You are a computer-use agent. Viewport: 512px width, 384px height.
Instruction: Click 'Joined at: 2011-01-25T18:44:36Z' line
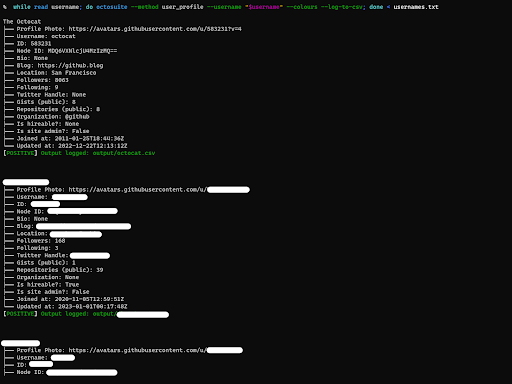(70, 139)
